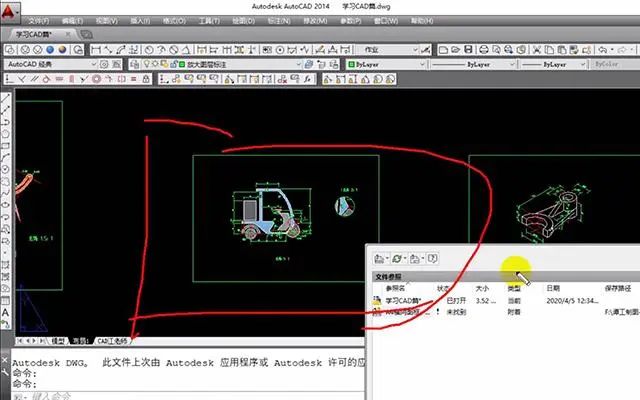The width and height of the screenshot is (640, 400).
Task: Click the Save floppy disk icon
Action: click(x=468, y=50)
